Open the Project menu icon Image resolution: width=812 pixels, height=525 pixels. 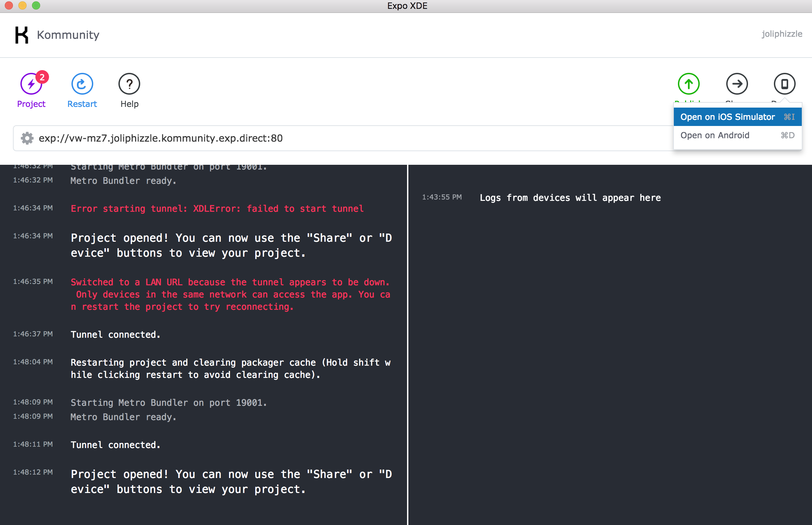click(31, 83)
